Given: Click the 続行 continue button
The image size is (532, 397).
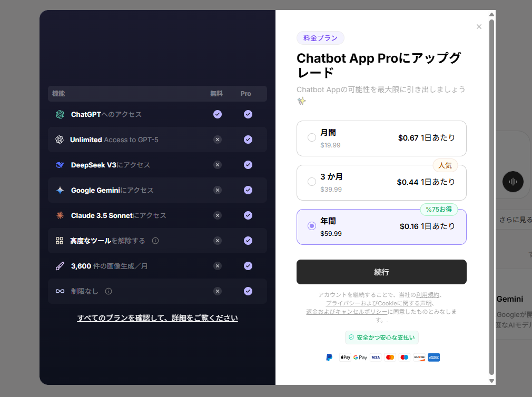Looking at the screenshot, I should coord(381,272).
